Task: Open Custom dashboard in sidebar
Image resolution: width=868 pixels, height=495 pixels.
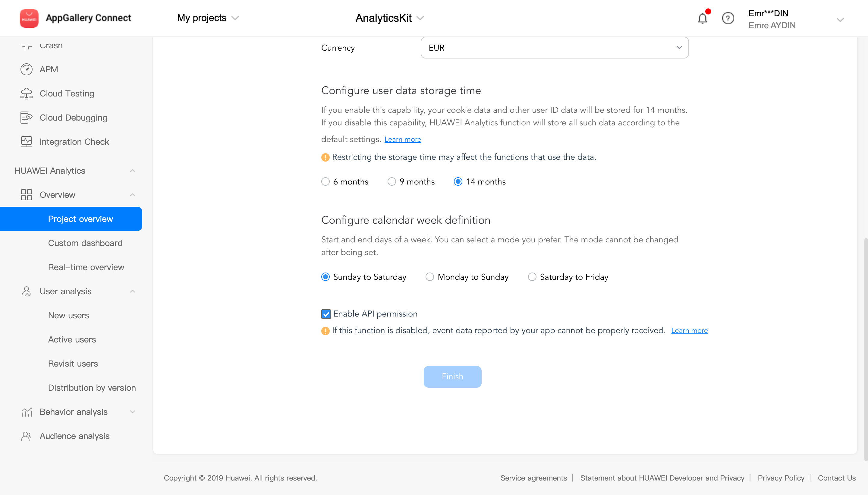Action: point(85,243)
